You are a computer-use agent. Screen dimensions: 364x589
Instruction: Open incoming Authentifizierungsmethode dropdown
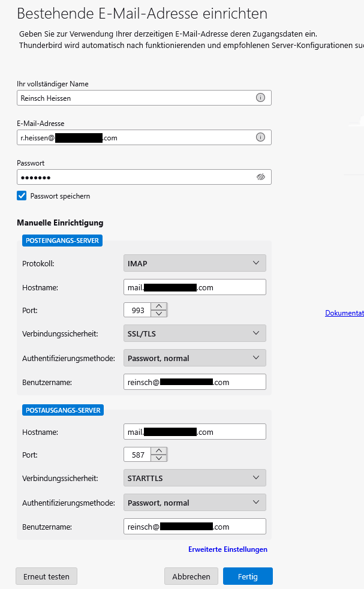tap(194, 358)
